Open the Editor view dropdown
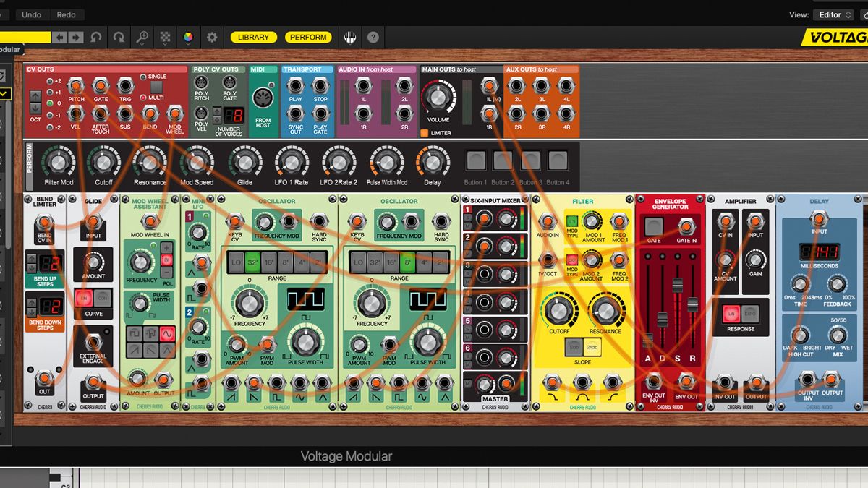868x488 pixels. pos(833,14)
